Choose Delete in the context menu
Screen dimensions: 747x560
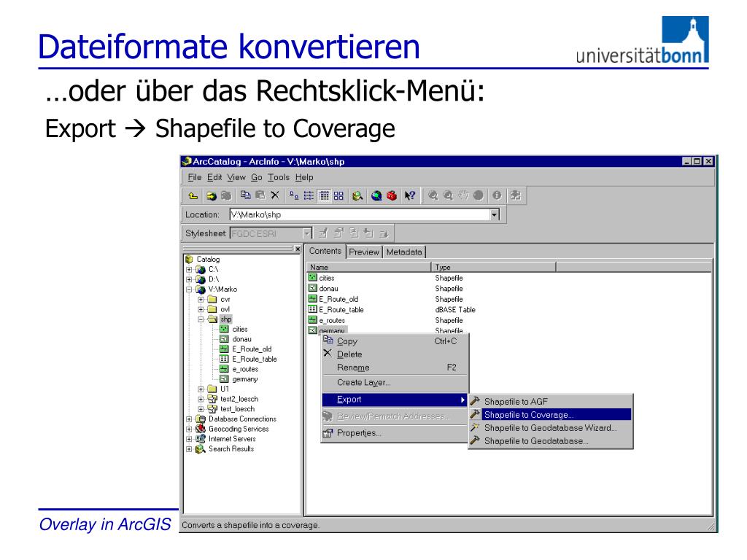click(x=395, y=354)
